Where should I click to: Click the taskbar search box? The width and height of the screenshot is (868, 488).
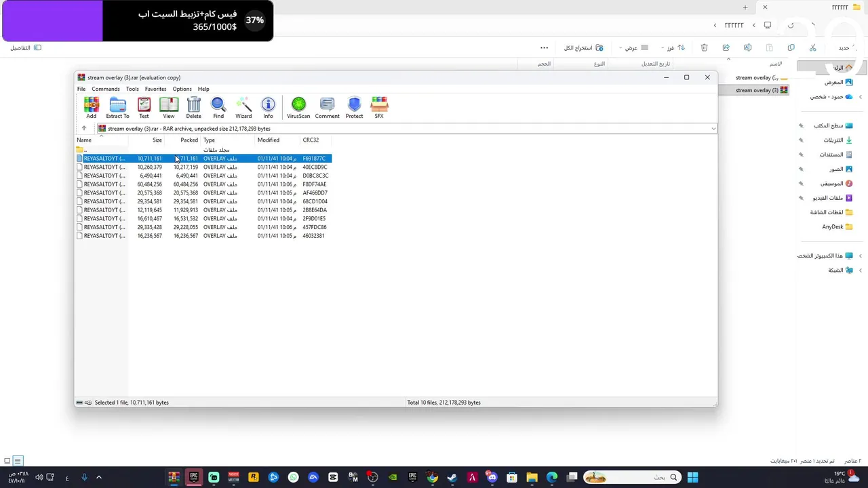(x=632, y=477)
